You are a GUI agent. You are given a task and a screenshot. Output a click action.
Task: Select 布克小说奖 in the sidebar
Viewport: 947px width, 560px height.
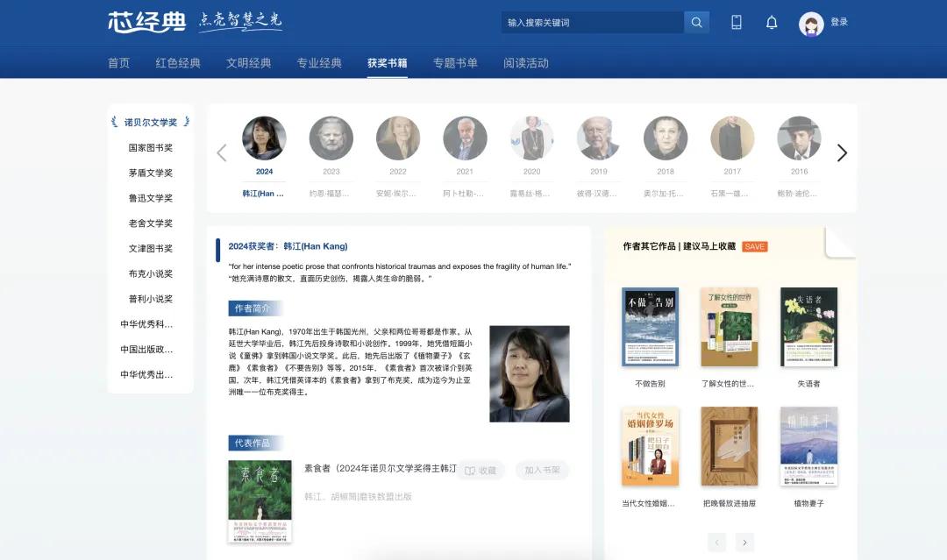(x=151, y=273)
